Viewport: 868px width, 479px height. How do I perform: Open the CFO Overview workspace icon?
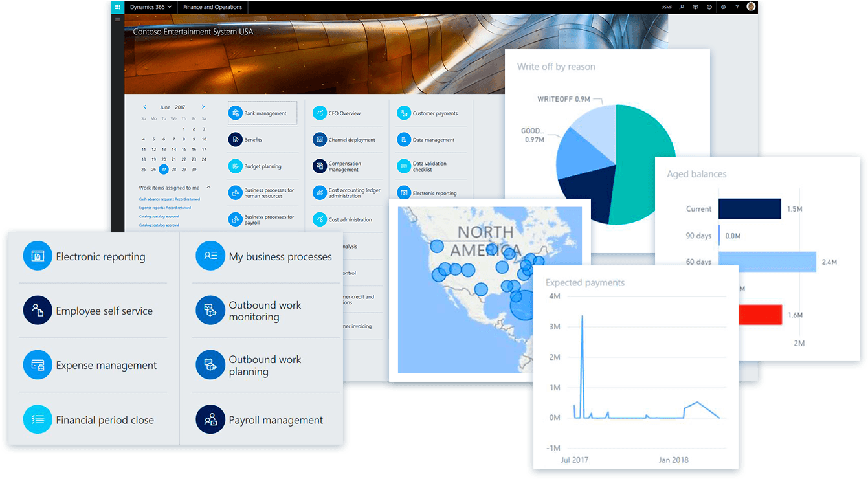(x=320, y=113)
